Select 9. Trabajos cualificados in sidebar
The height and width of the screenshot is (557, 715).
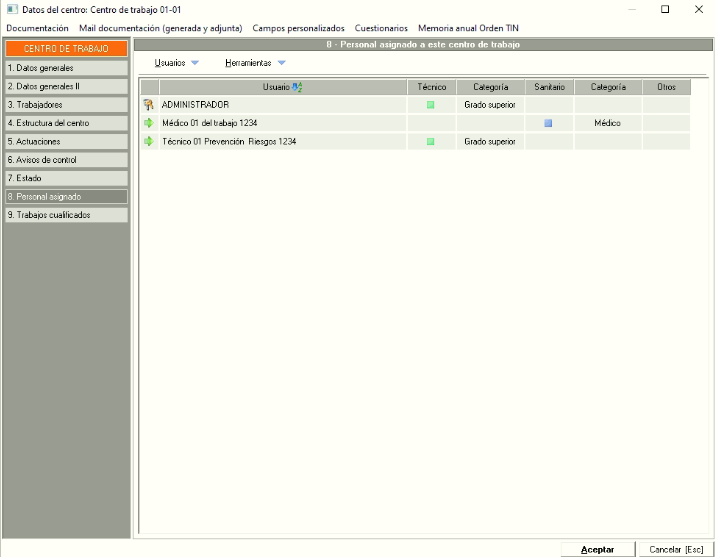pyautogui.click(x=66, y=215)
